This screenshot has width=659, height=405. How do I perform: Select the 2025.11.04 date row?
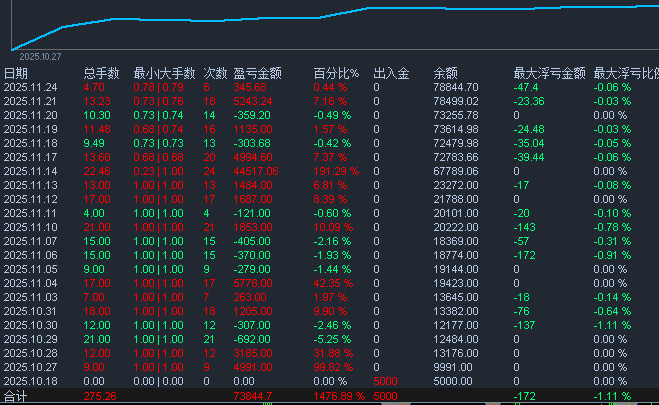pyautogui.click(x=30, y=283)
